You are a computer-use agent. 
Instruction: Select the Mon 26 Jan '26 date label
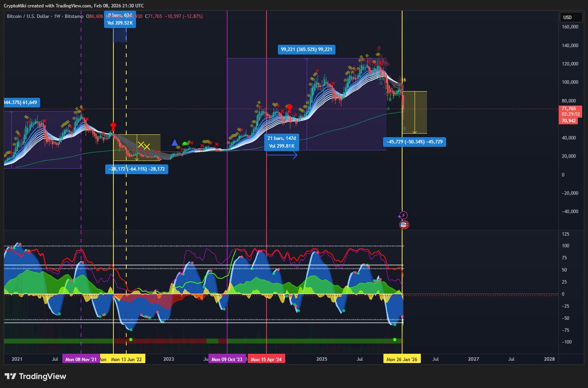tap(402, 359)
